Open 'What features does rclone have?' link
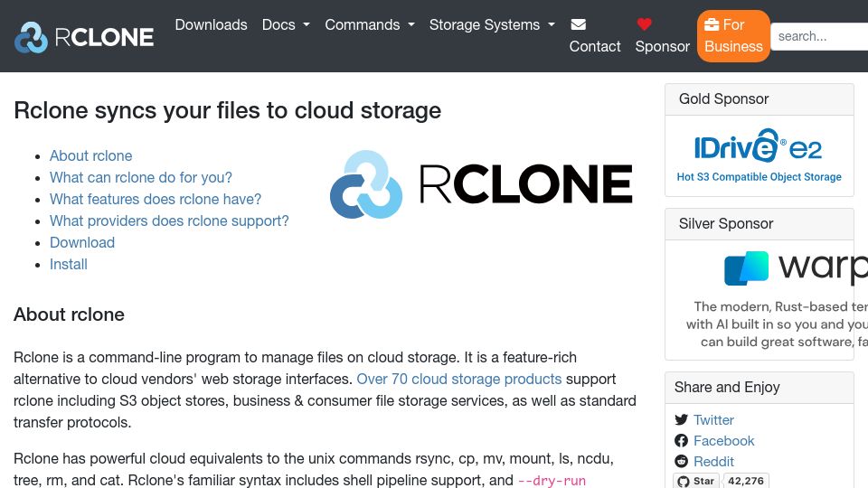Viewport: 868px width, 488px height. (x=155, y=199)
